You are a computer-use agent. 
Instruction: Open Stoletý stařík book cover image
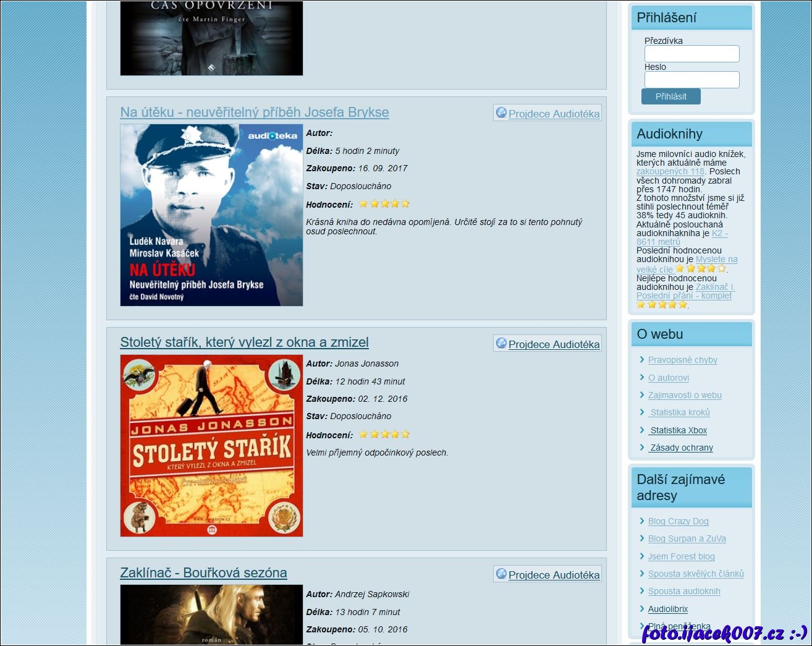211,446
